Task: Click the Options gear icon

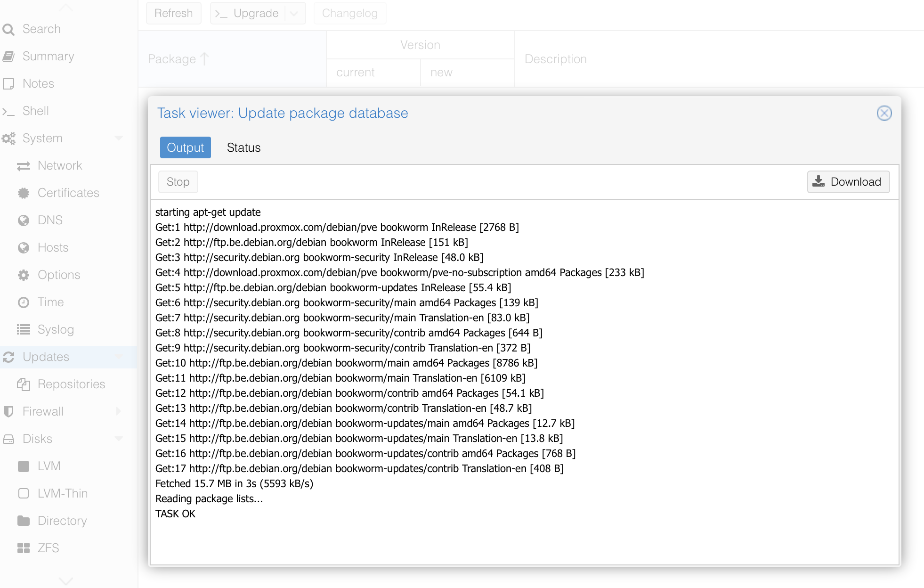Action: pyautogui.click(x=24, y=275)
